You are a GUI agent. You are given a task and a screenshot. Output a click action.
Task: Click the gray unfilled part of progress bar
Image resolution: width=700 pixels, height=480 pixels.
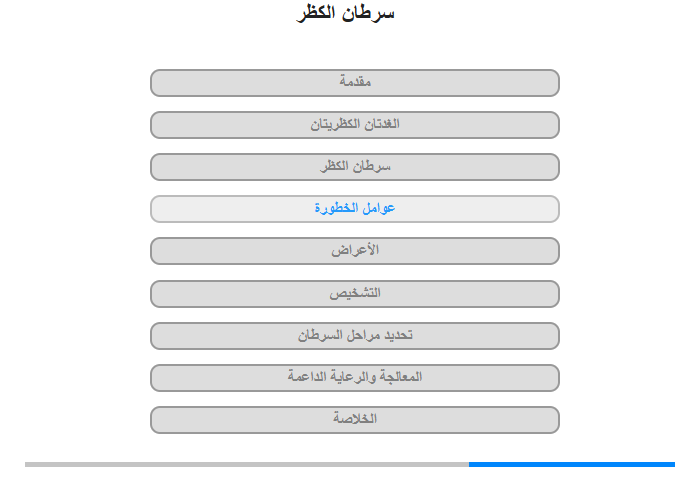tap(247, 464)
